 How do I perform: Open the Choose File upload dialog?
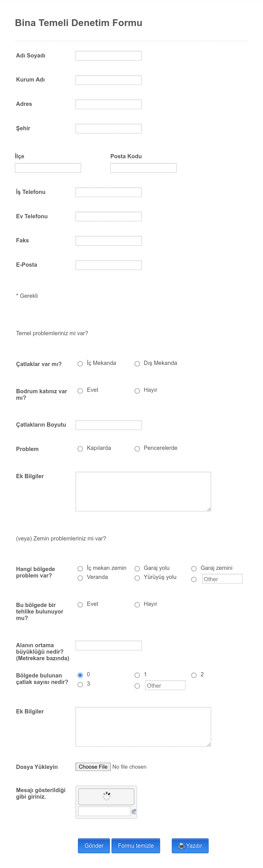pyautogui.click(x=93, y=767)
